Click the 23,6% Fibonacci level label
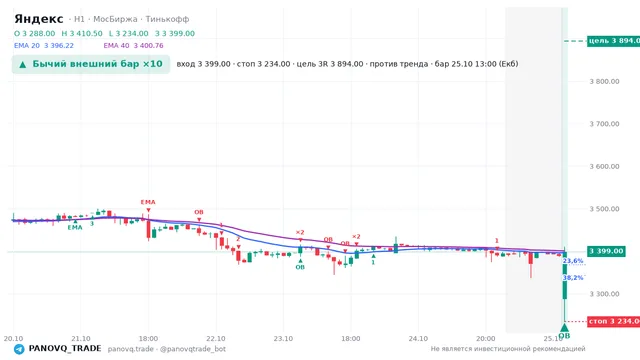640x360 pixels. pos(573,261)
